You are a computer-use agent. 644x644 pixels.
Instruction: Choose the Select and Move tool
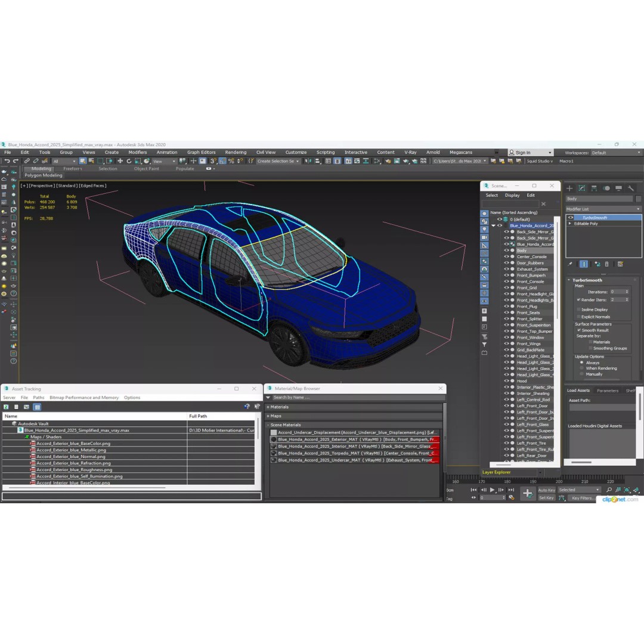coord(120,161)
